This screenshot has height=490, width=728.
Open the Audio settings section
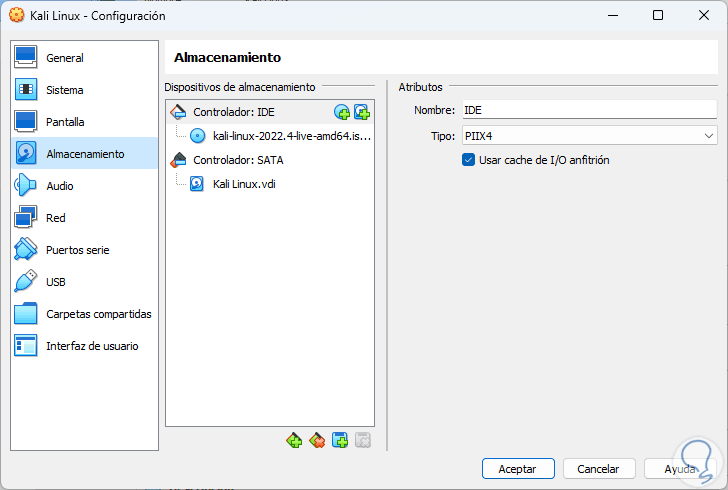(59, 186)
